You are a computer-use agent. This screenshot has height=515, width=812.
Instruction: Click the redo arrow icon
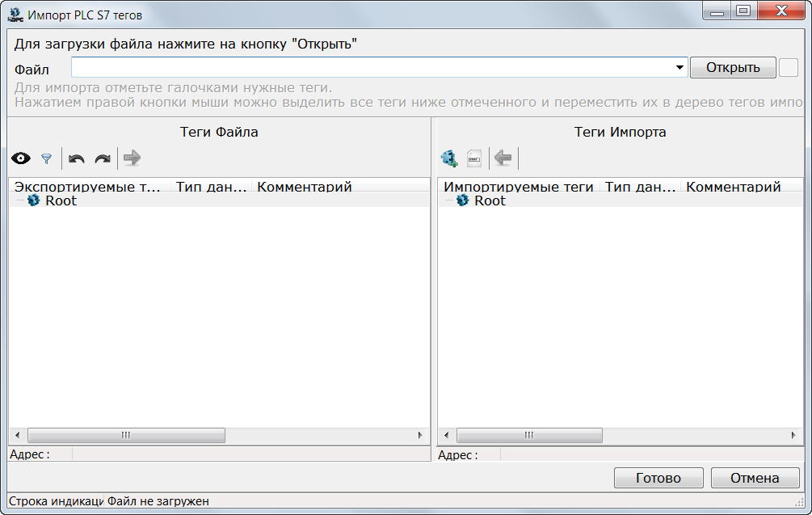[103, 158]
